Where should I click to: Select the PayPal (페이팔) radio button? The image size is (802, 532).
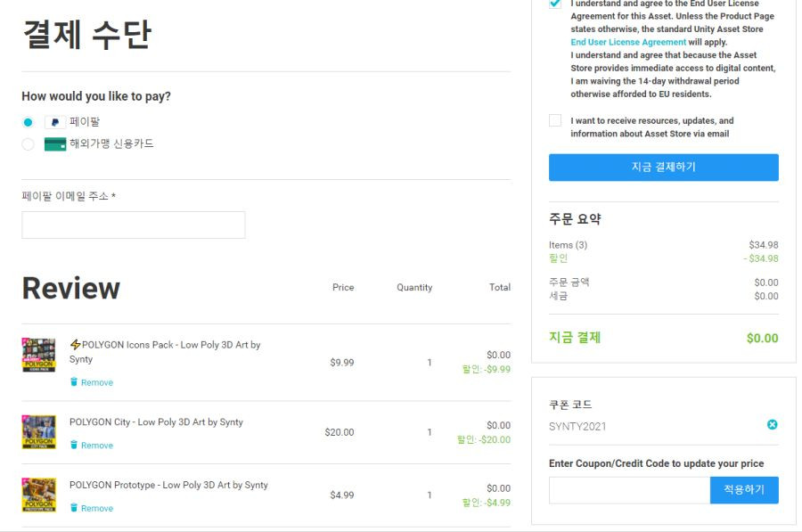coord(29,122)
